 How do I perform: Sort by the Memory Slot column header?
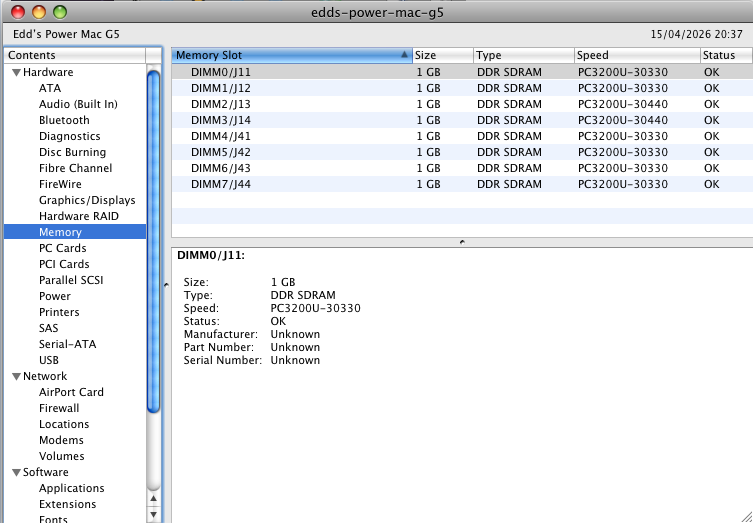pyautogui.click(x=292, y=55)
